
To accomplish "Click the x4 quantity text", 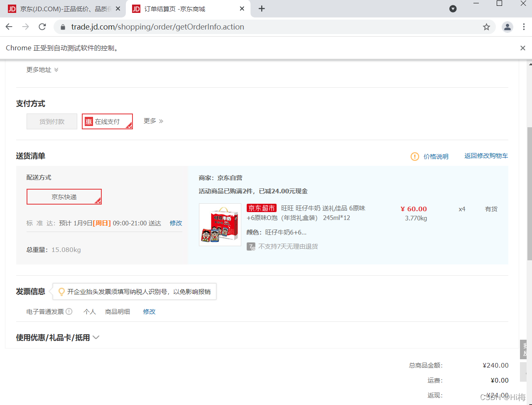I will (462, 209).
